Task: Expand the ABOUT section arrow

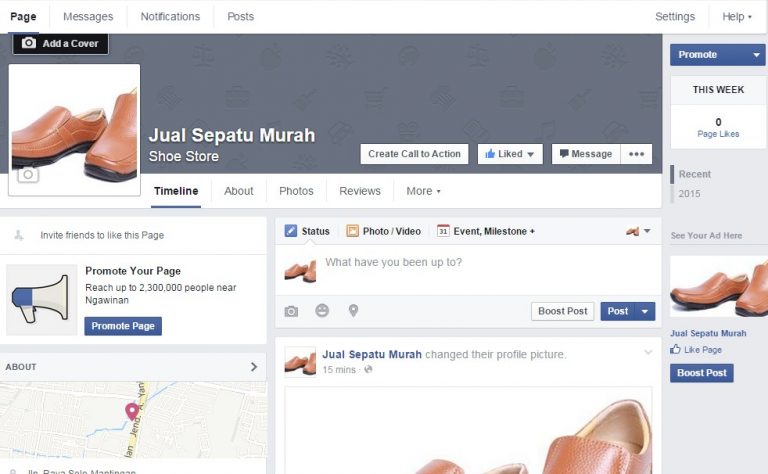Action: (254, 367)
